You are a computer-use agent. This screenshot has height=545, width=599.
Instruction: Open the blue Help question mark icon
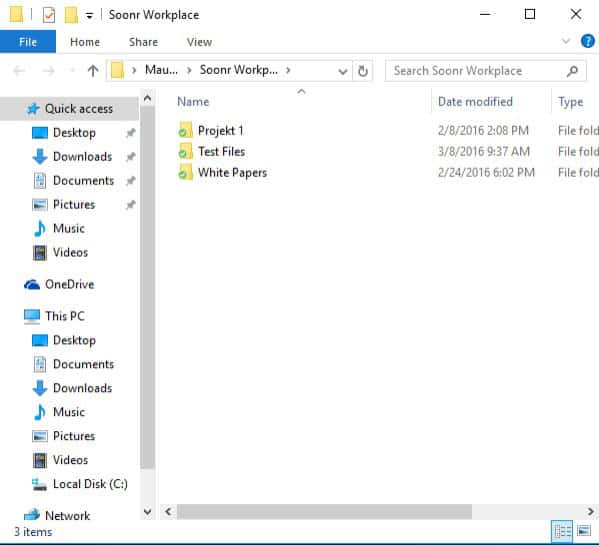(x=588, y=41)
